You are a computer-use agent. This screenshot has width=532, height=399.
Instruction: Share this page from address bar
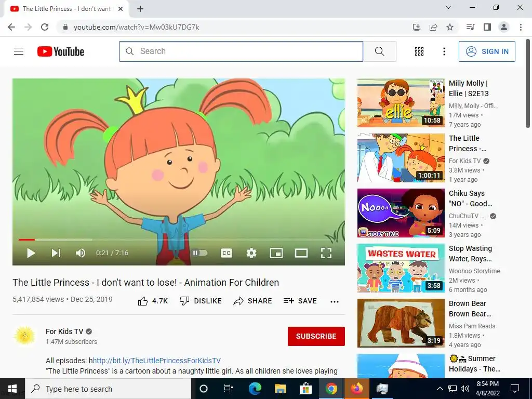click(x=433, y=27)
